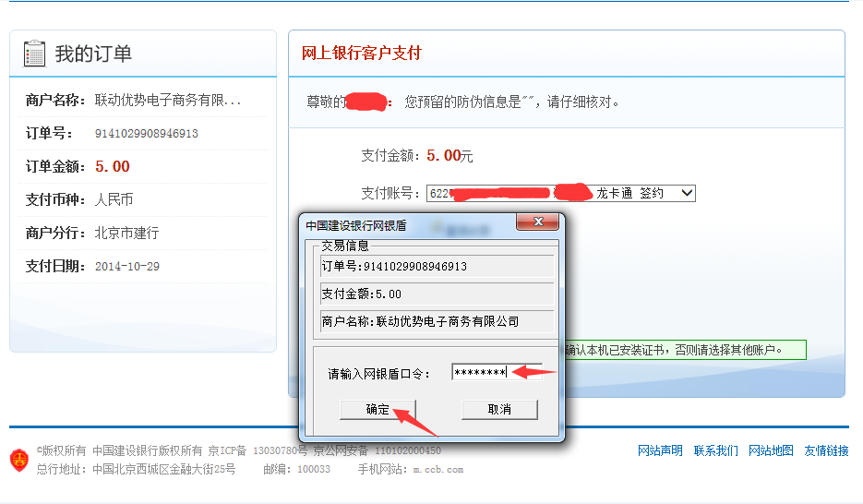Click the mobile site text m.ccb.com

point(438,470)
